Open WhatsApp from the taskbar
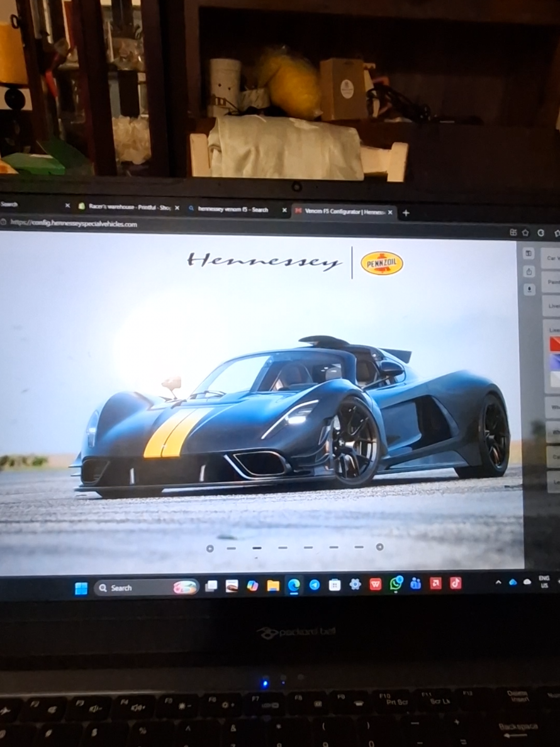Image resolution: width=560 pixels, height=747 pixels. (396, 583)
